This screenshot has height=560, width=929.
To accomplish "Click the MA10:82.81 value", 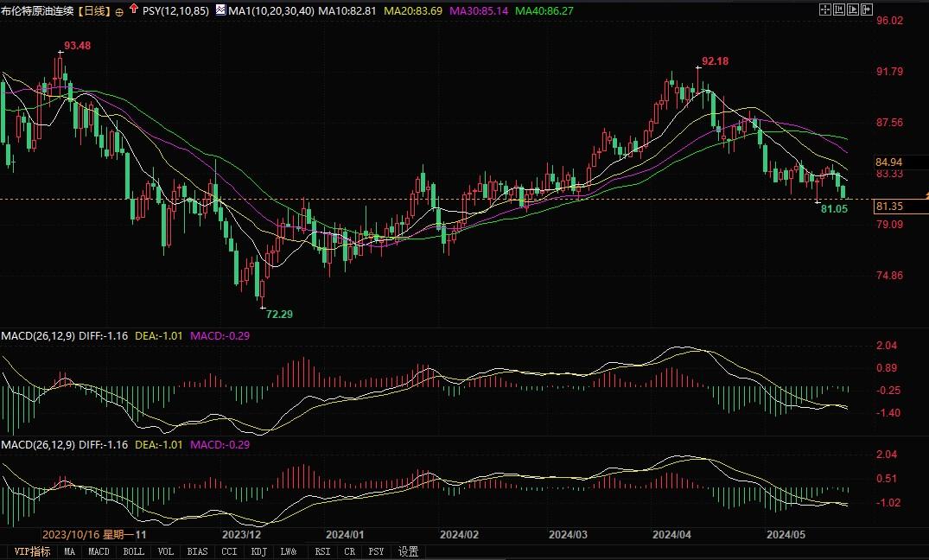I will 347,10.
